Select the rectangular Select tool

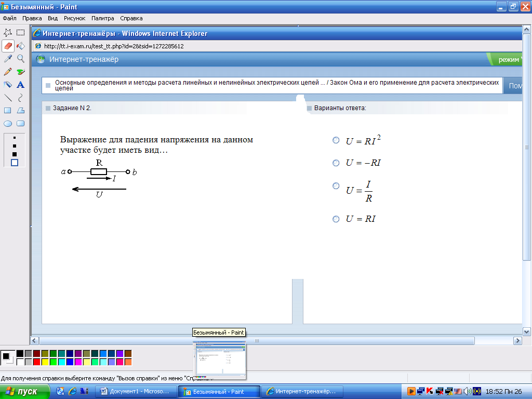pos(21,33)
